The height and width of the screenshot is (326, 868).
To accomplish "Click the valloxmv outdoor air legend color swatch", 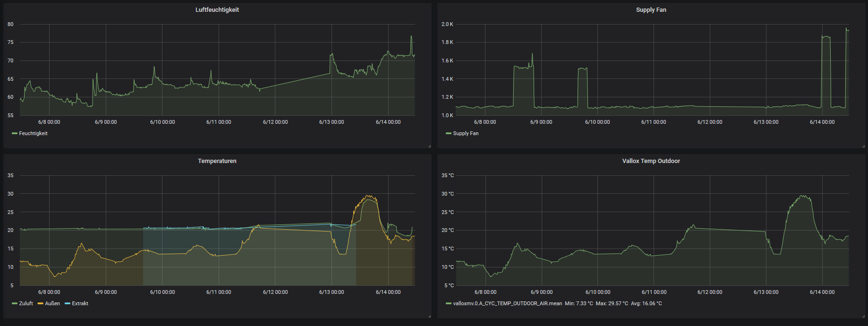I will pos(449,303).
